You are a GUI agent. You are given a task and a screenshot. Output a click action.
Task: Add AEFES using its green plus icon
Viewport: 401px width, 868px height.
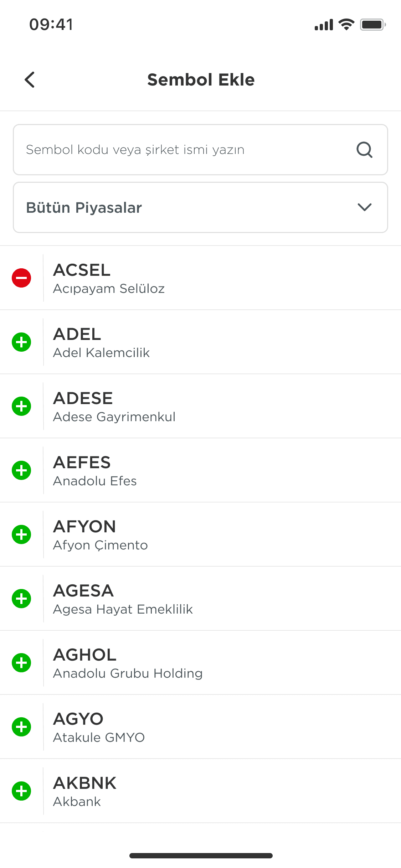pos(21,470)
